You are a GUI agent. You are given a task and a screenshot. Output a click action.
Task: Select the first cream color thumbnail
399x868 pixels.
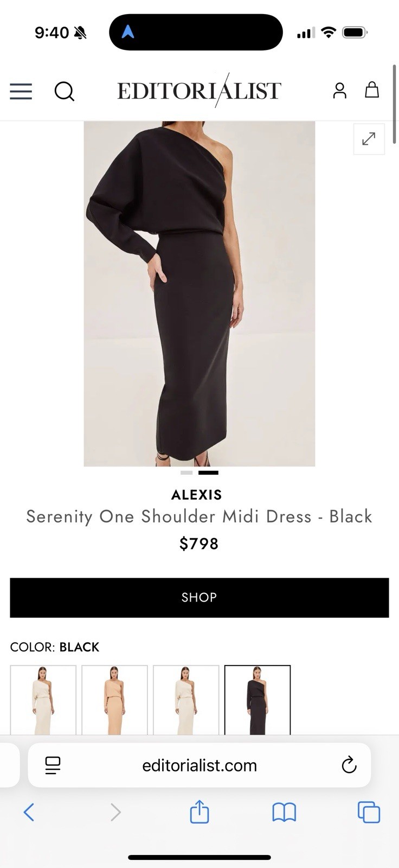43,700
